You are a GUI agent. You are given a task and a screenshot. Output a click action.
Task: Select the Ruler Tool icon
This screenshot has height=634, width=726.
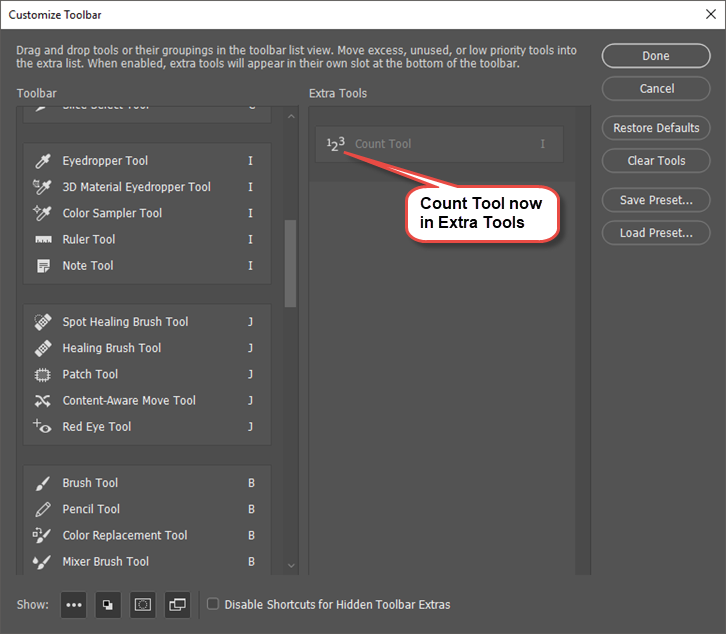[x=43, y=239]
